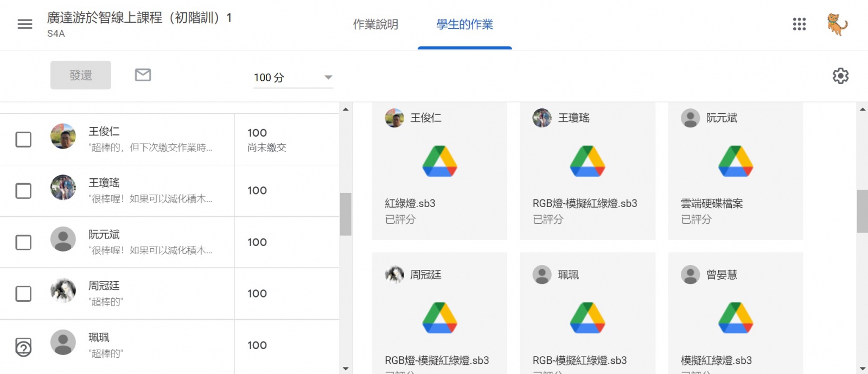Image resolution: width=868 pixels, height=374 pixels.
Task: Select the checkbox for 王俊仁
Action: [23, 139]
